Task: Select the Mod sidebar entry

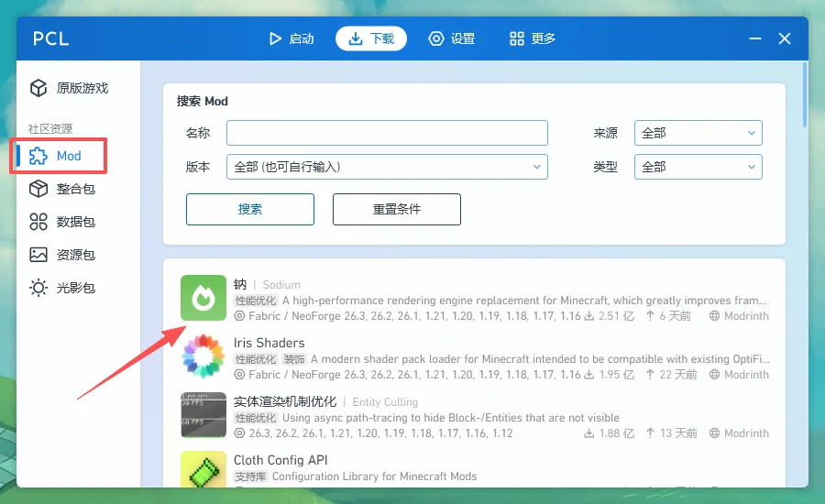Action: (79, 156)
